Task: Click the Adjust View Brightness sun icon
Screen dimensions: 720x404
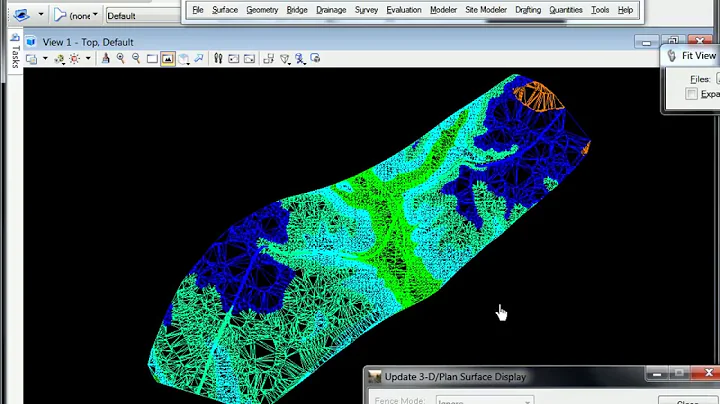Action: click(74, 59)
